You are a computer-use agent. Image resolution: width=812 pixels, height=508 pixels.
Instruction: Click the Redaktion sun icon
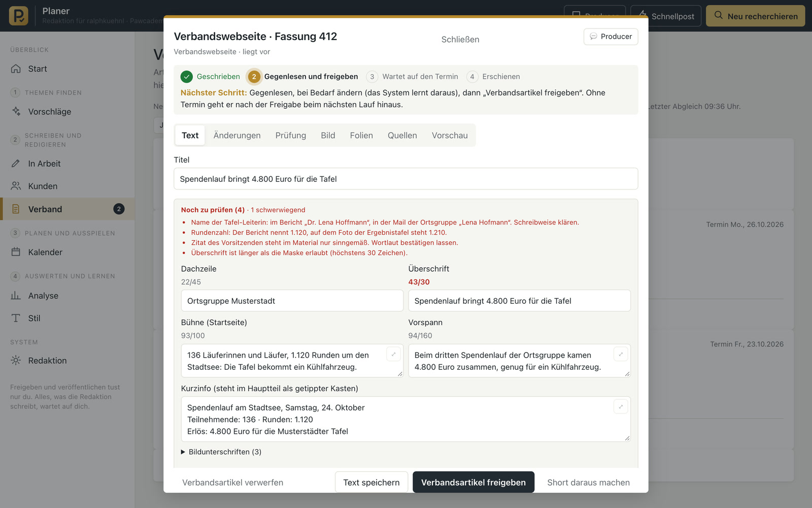click(16, 360)
